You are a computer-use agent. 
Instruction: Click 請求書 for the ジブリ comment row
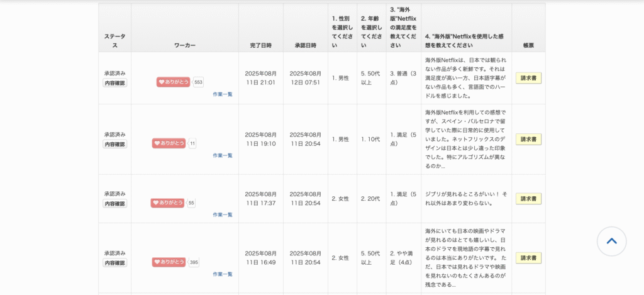[x=528, y=199]
